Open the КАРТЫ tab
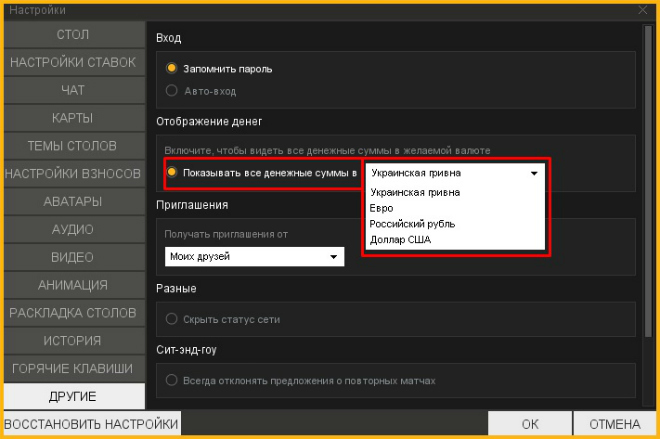Viewport: 660px width, 439px height. point(72,118)
